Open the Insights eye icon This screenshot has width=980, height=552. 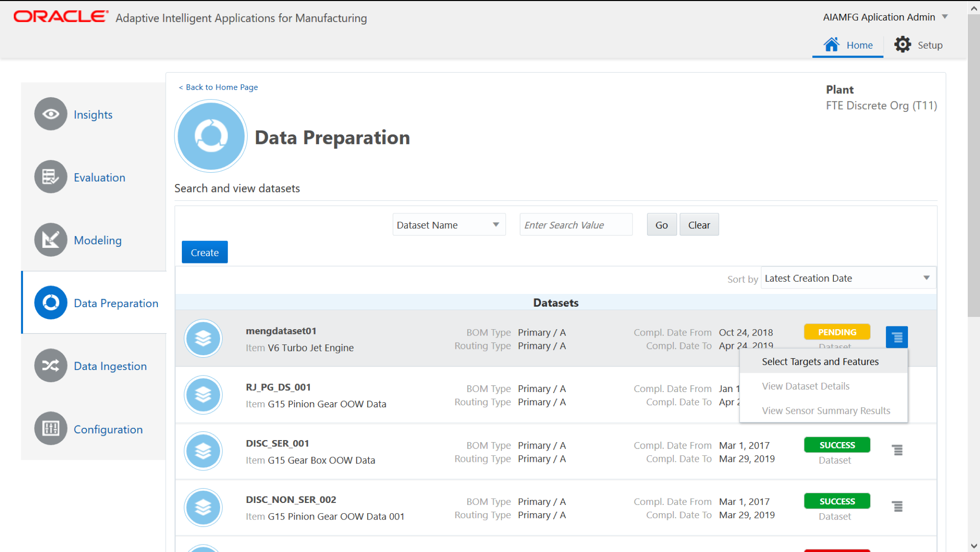point(50,114)
